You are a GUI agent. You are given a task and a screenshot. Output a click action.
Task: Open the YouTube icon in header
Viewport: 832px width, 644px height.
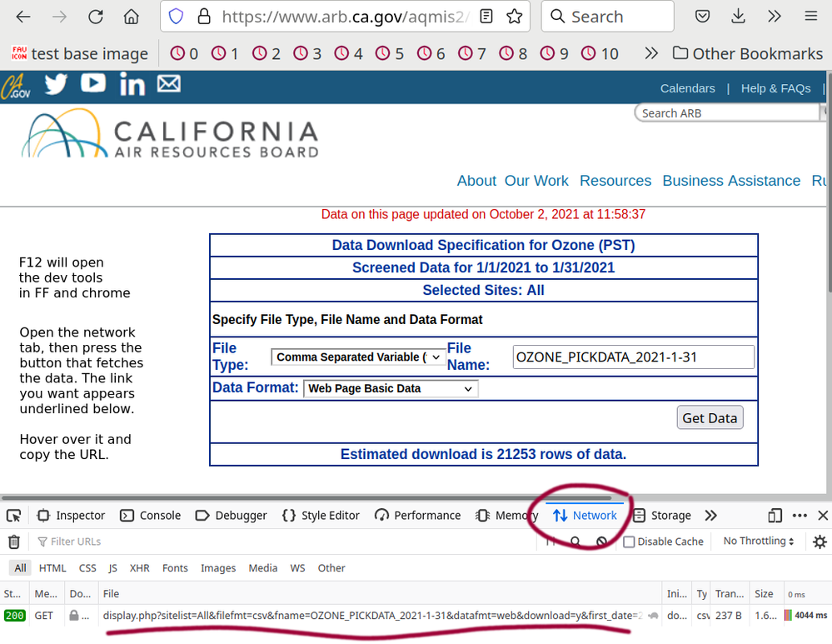pos(92,82)
